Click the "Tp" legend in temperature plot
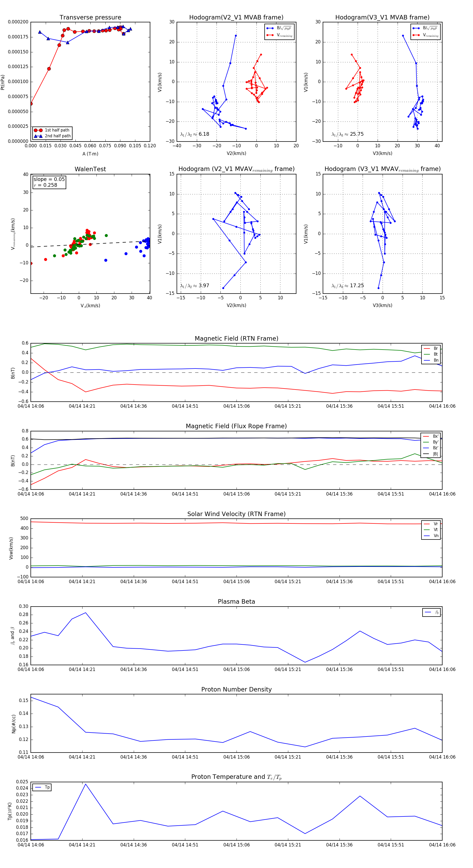Image resolution: width=473 pixels, height=868 pixels. (42, 788)
